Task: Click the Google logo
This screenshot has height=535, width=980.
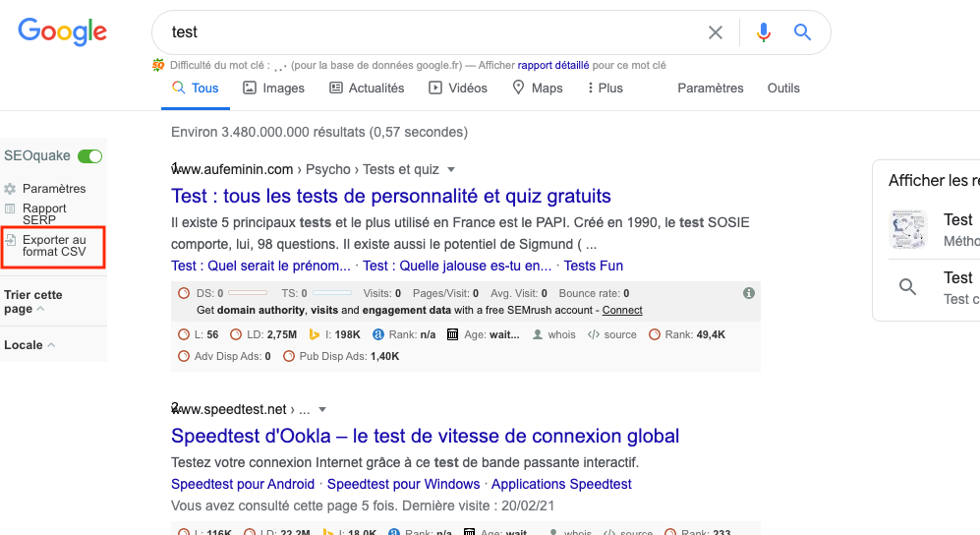Action: 63,31
